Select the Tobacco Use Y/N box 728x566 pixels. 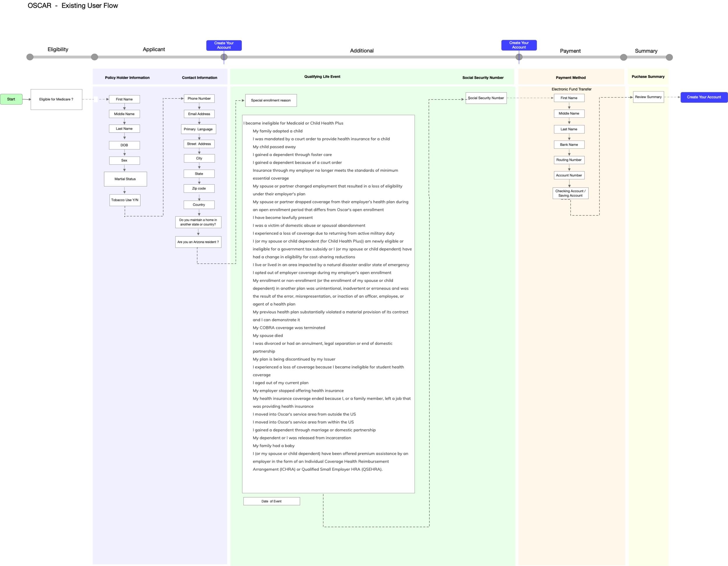click(125, 200)
